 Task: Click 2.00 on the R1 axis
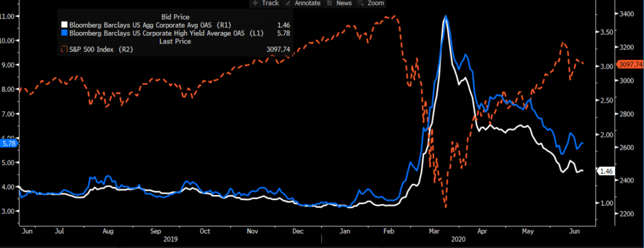[607, 135]
